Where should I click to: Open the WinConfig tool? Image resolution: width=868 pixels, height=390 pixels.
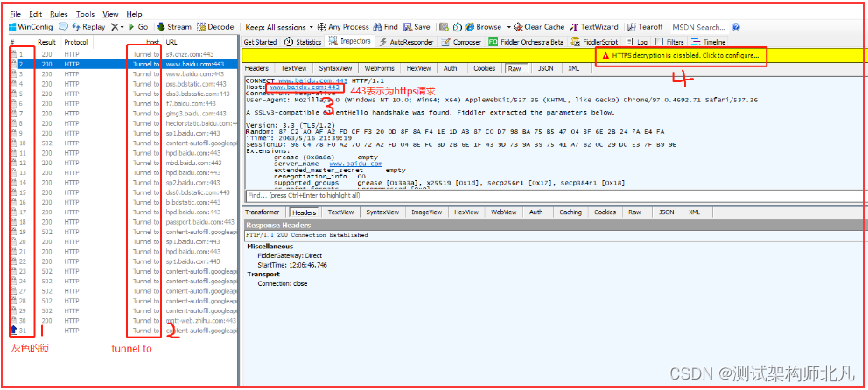[31, 26]
